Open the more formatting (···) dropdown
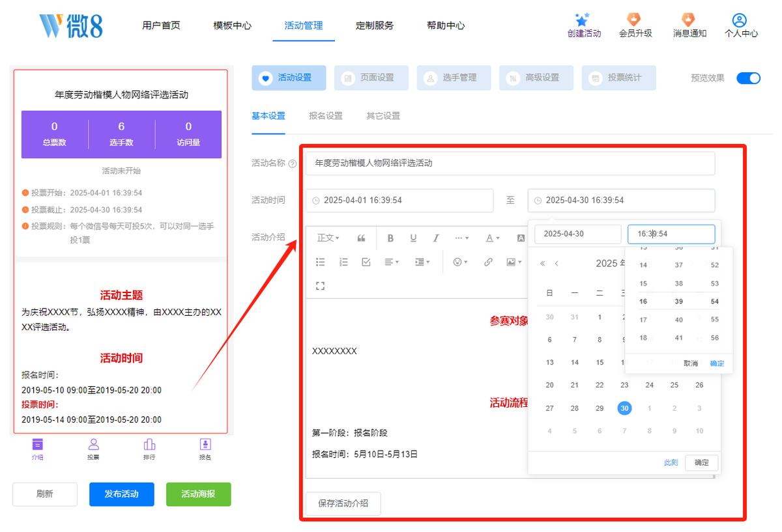Screen dimensions: 782x532 point(462,238)
